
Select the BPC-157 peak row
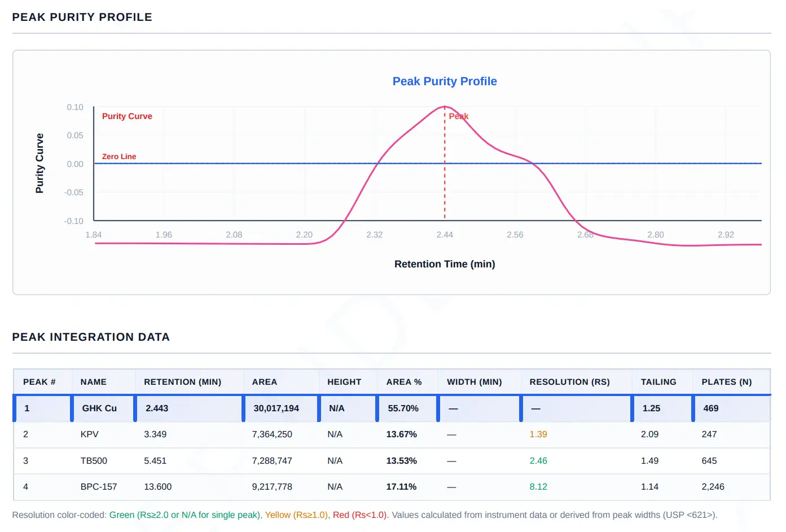pos(392,487)
